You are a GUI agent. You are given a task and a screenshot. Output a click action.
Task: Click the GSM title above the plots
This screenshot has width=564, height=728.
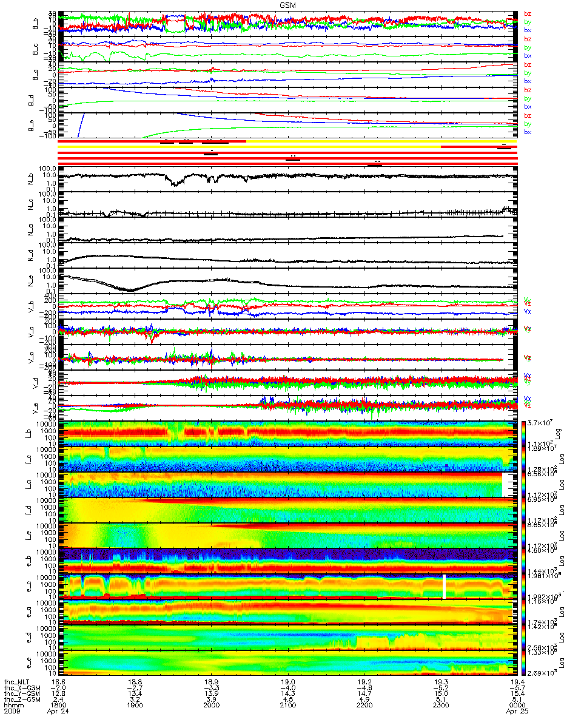[288, 5]
